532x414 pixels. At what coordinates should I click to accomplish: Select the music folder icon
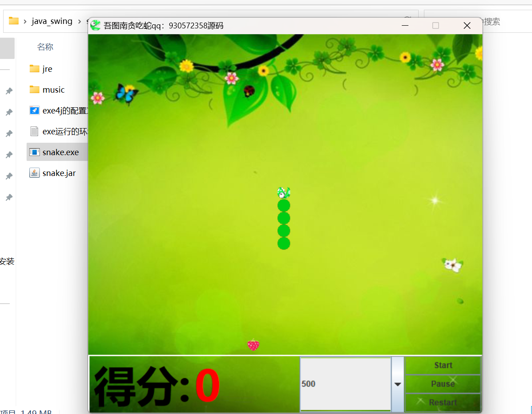pos(34,90)
